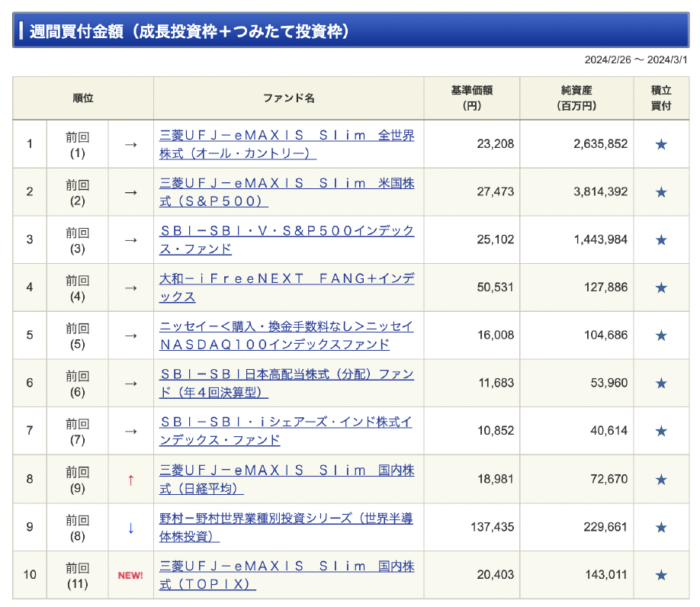The image size is (700, 607).
Task: Click the price value 50,531
Action: point(495,287)
